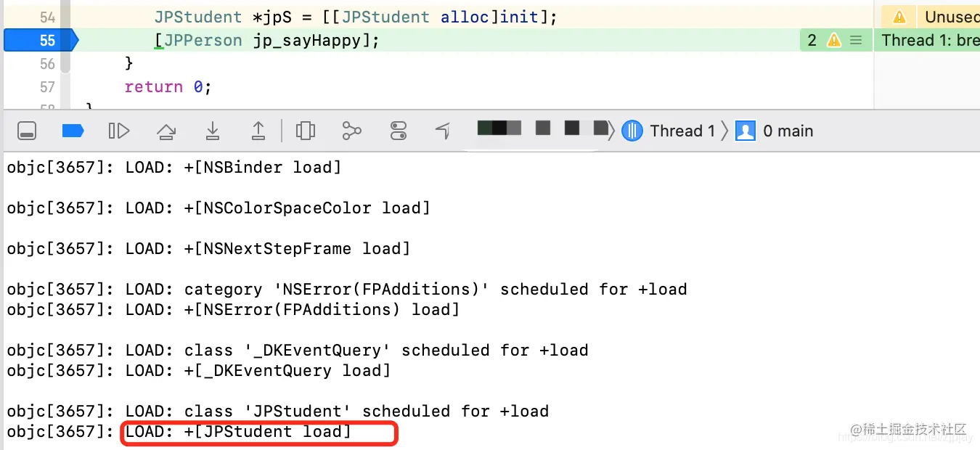Image resolution: width=980 pixels, height=450 pixels.
Task: Select the Step Out control
Action: [258, 131]
